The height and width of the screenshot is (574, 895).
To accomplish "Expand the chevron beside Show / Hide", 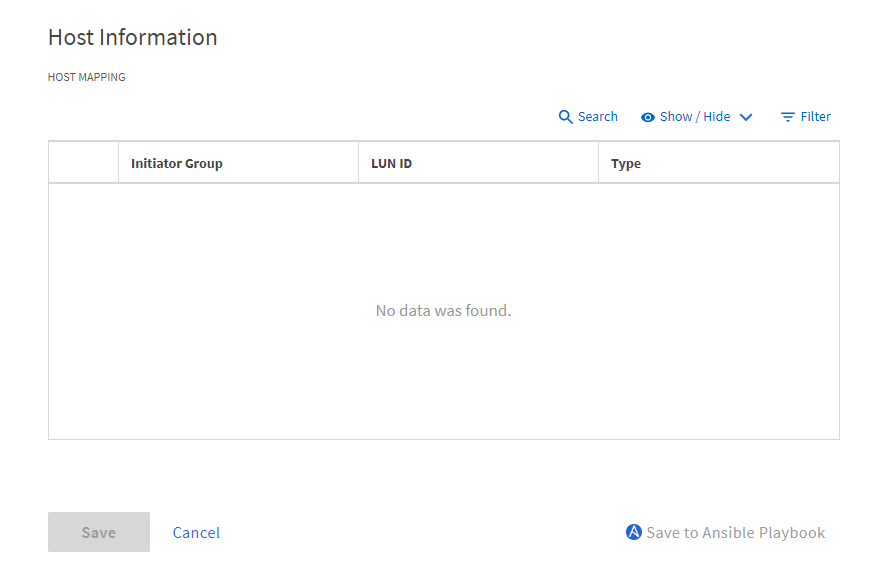I will click(746, 117).
